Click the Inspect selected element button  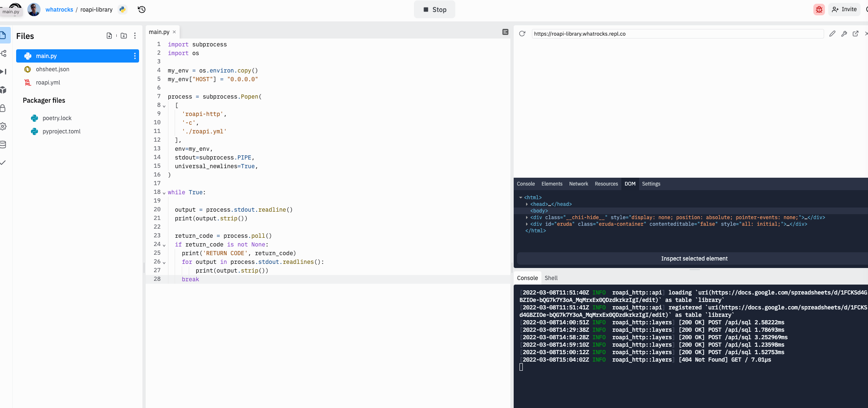(x=694, y=258)
